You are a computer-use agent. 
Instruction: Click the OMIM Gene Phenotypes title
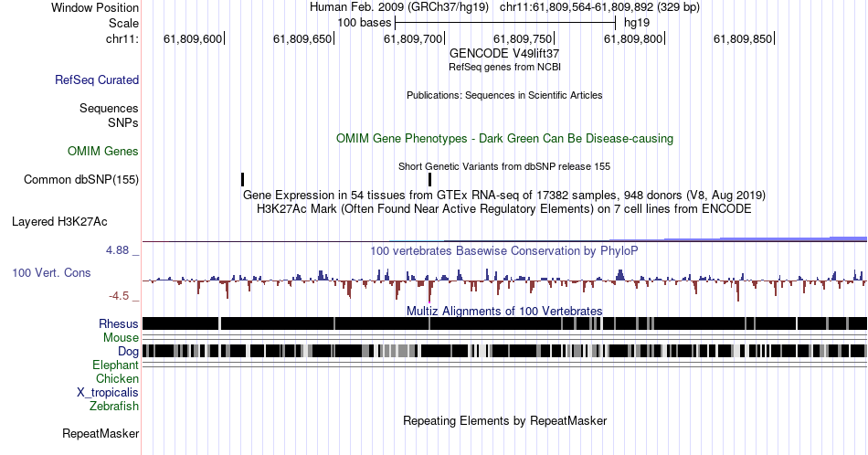[x=504, y=138]
